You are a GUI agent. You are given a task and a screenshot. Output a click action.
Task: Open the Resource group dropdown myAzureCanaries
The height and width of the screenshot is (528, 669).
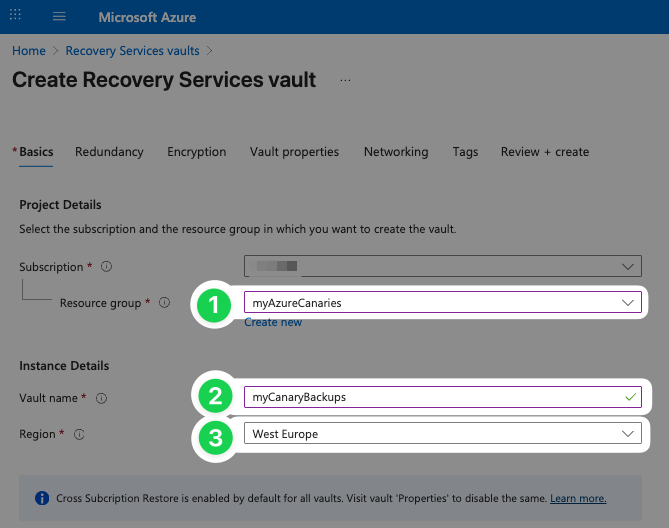[442, 302]
